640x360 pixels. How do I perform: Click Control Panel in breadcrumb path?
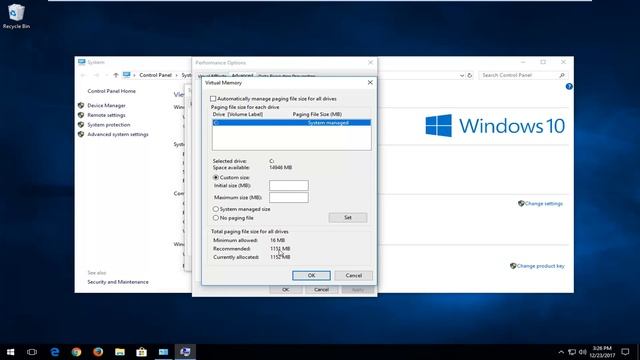coord(156,75)
